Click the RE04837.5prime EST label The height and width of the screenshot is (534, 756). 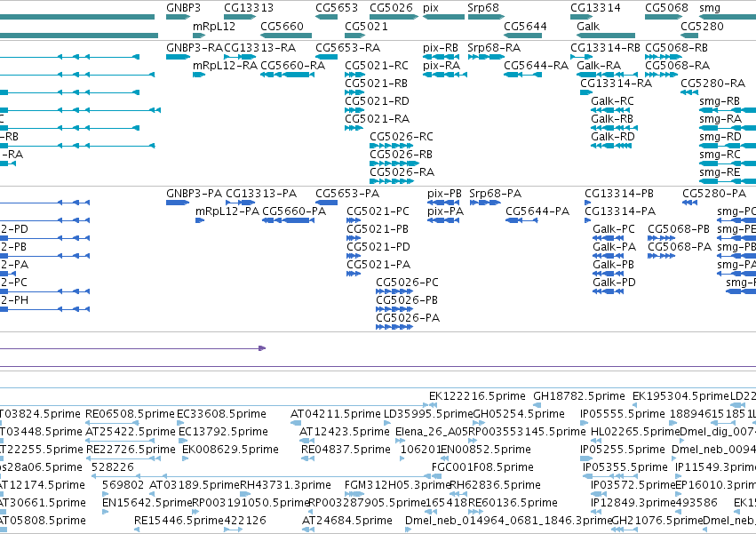346,450
